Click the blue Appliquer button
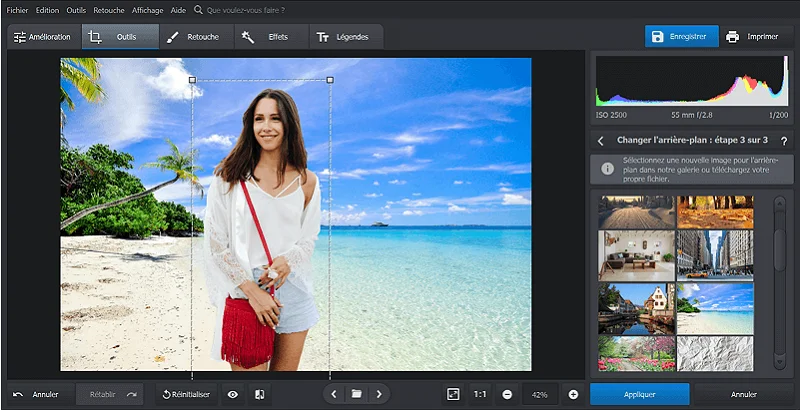The height and width of the screenshot is (410, 800). tap(639, 394)
